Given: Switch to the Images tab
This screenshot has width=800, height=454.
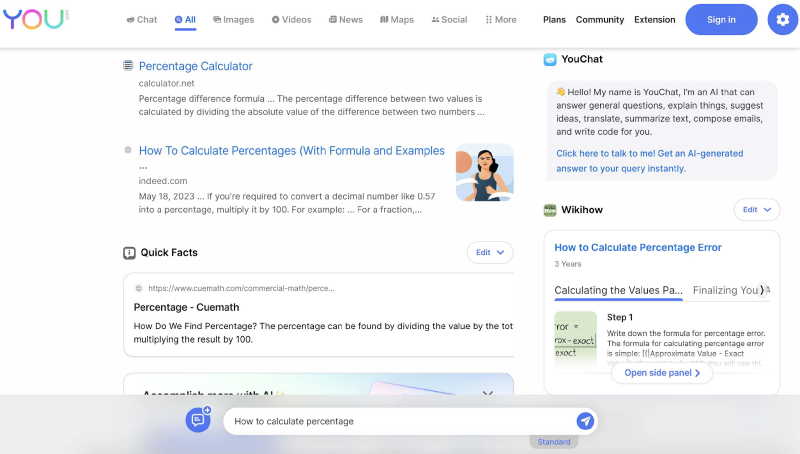Looking at the screenshot, I should point(234,20).
